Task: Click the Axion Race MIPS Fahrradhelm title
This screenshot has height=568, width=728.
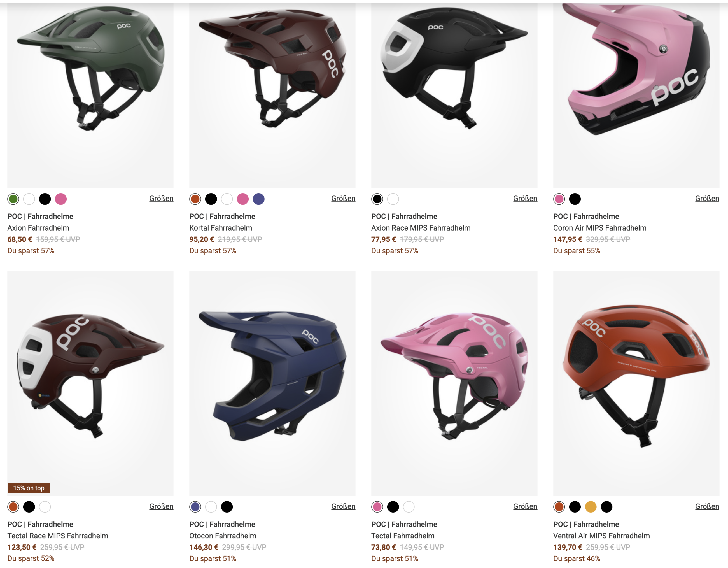Action: point(421,228)
